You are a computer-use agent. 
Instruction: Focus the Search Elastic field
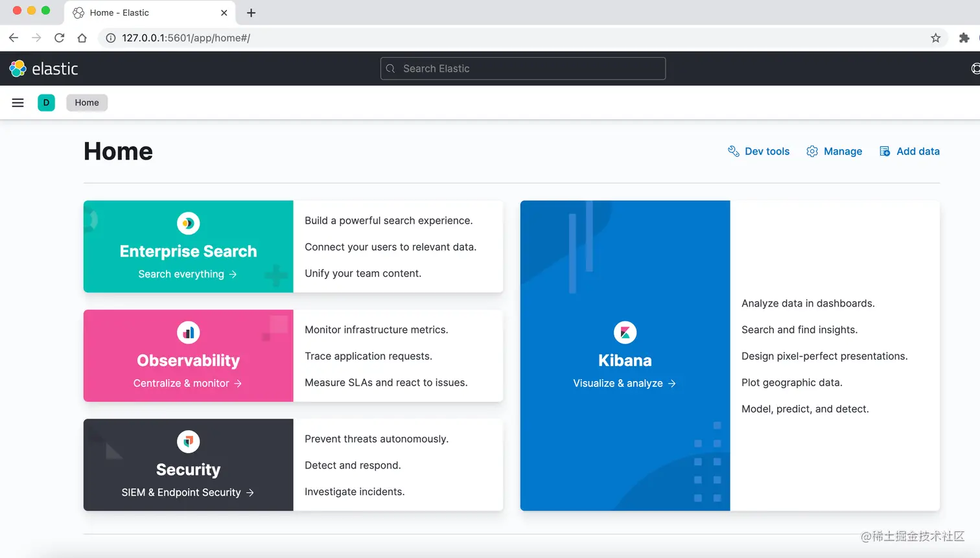[x=523, y=69]
